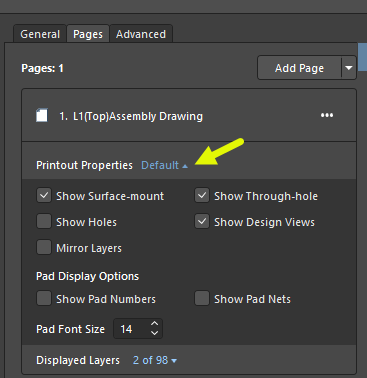Open the Add Page dropdown arrow
Screen dimensions: 367x378
349,68
